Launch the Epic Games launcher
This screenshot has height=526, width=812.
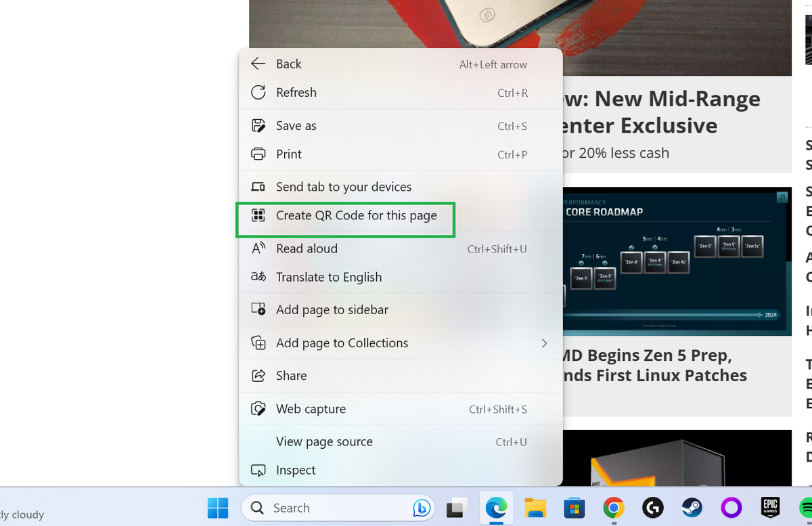(770, 508)
